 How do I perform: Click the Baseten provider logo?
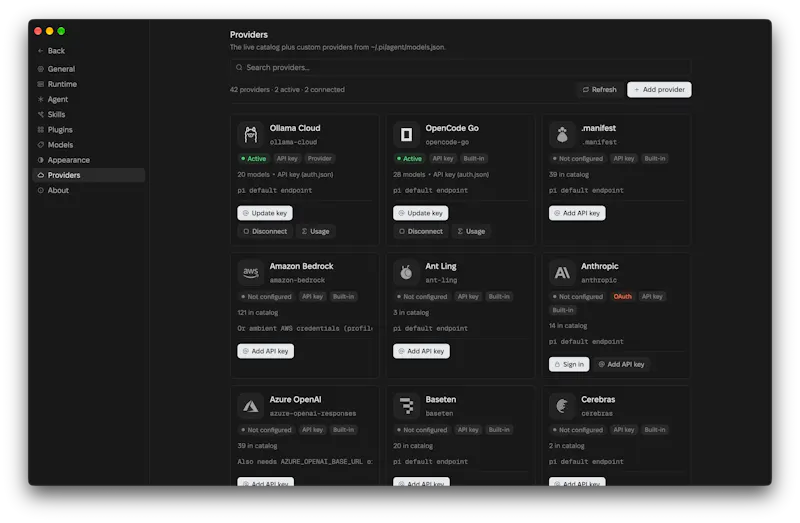pyautogui.click(x=406, y=406)
